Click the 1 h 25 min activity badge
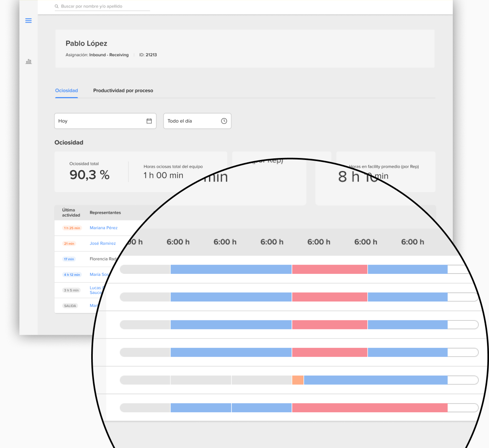 72,228
